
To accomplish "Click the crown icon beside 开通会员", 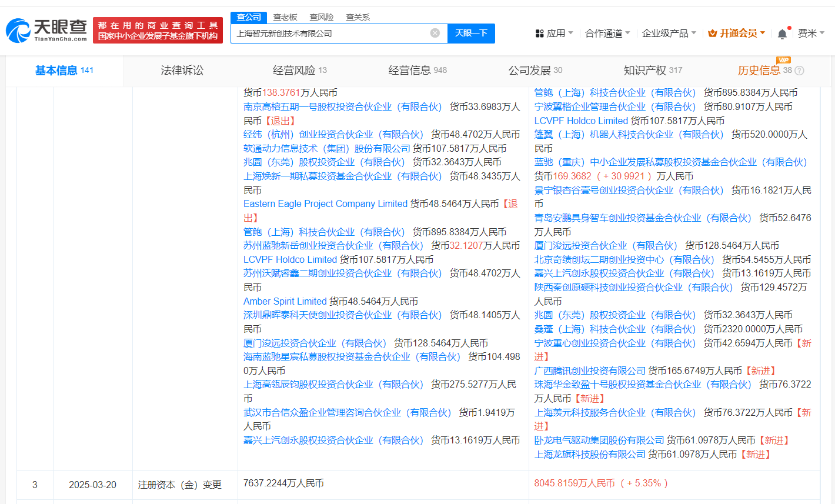I will click(712, 34).
